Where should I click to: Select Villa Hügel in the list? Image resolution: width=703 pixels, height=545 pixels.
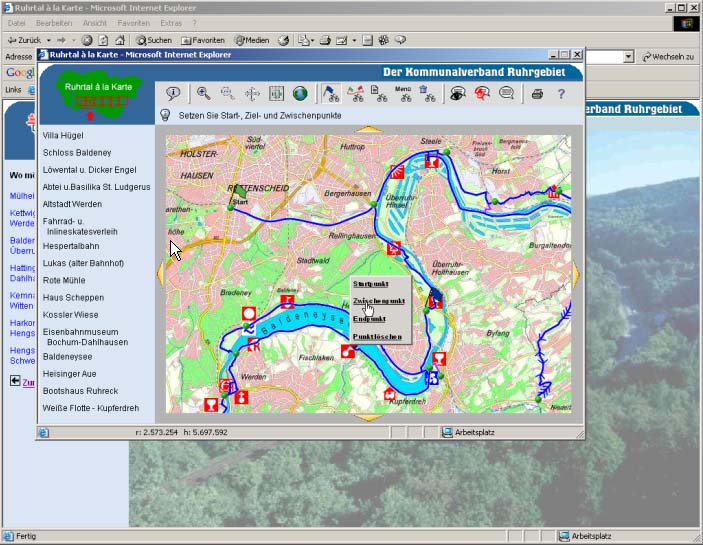click(63, 135)
